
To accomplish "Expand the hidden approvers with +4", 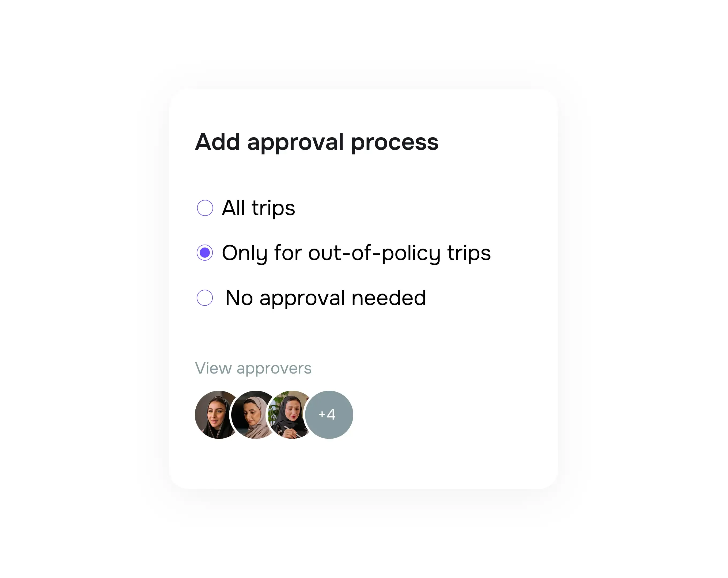I will (x=329, y=415).
